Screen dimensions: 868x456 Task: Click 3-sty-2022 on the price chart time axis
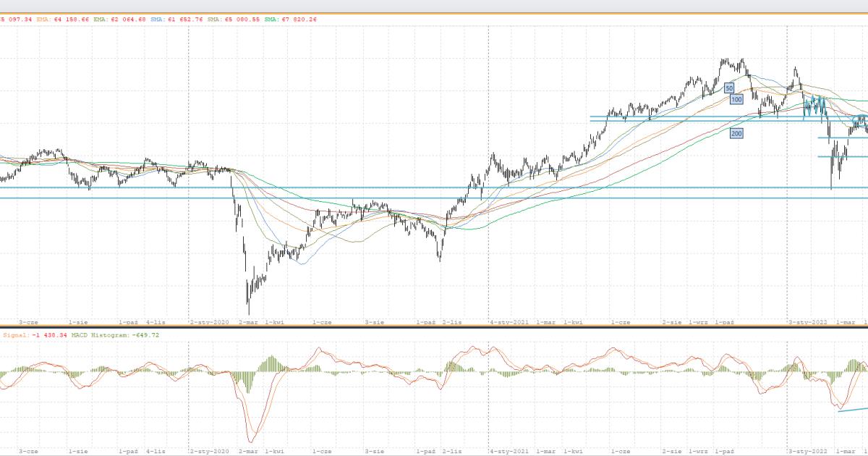808,321
